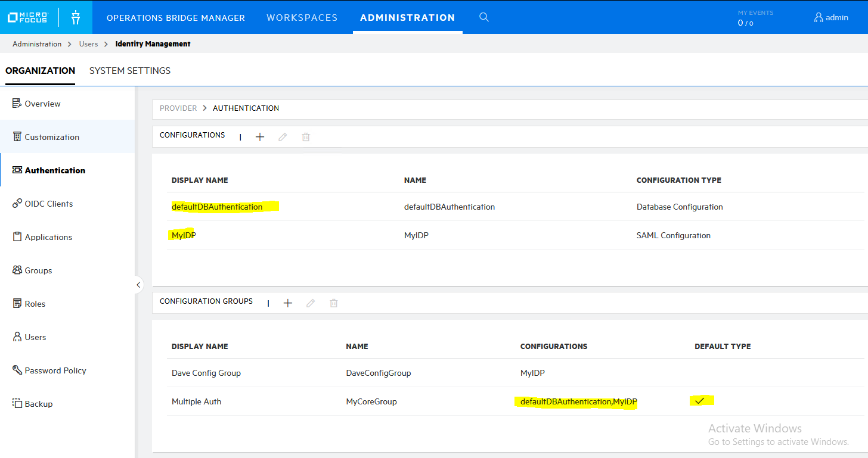Mark Dave Config Group as default type
Image resolution: width=868 pixels, height=458 pixels.
[702, 373]
